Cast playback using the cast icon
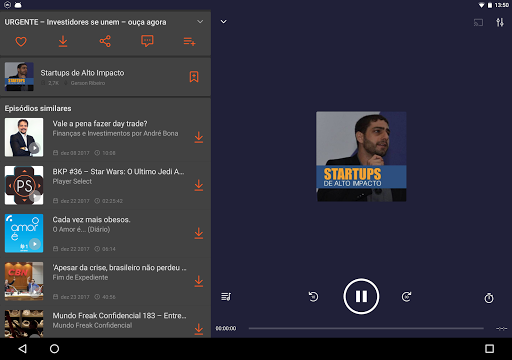512x360 pixels. pyautogui.click(x=478, y=23)
